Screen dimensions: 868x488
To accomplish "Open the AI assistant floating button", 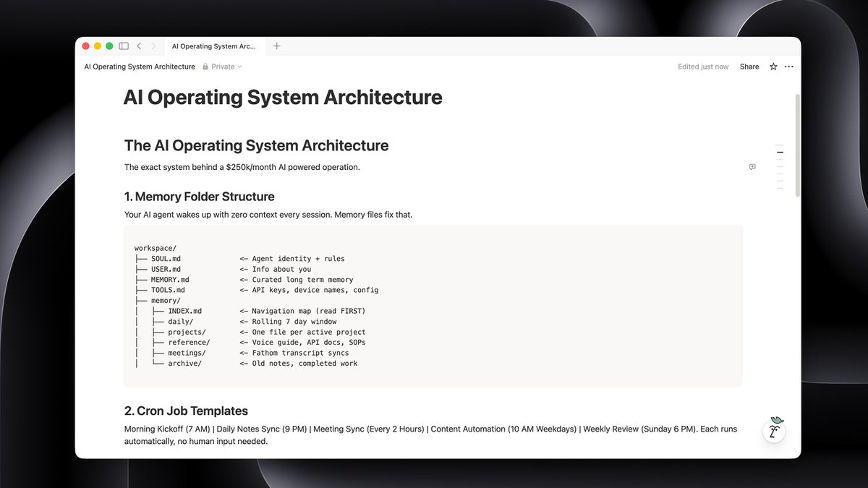I will [x=775, y=431].
